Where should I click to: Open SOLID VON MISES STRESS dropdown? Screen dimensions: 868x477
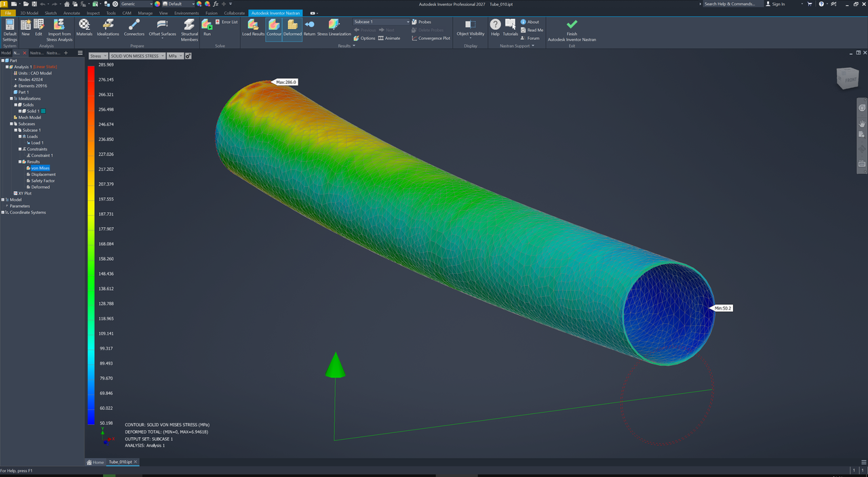click(138, 56)
